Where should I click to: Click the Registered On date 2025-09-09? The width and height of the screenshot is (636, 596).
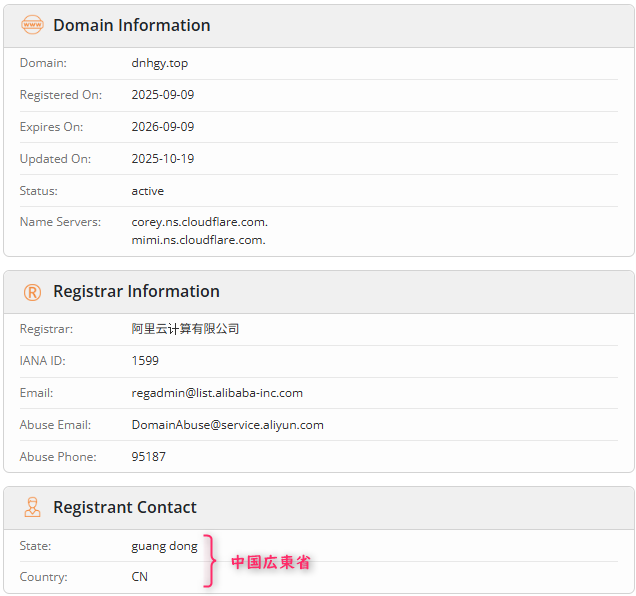(163, 95)
